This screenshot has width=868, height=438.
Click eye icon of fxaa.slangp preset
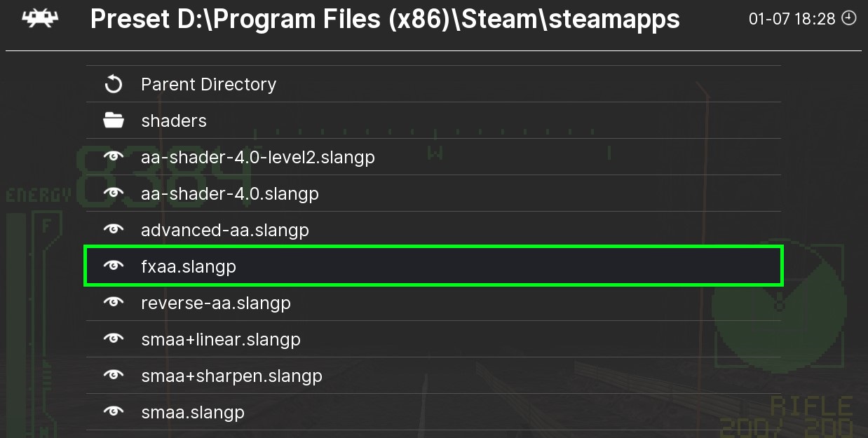[x=113, y=266]
